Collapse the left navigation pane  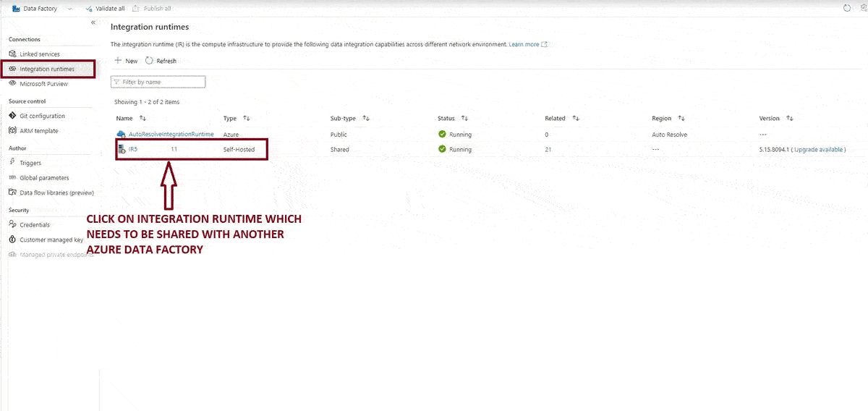click(93, 23)
